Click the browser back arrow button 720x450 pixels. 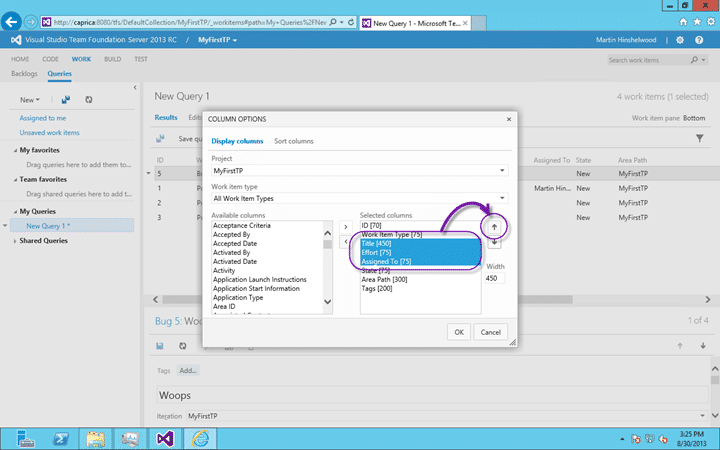coord(11,22)
